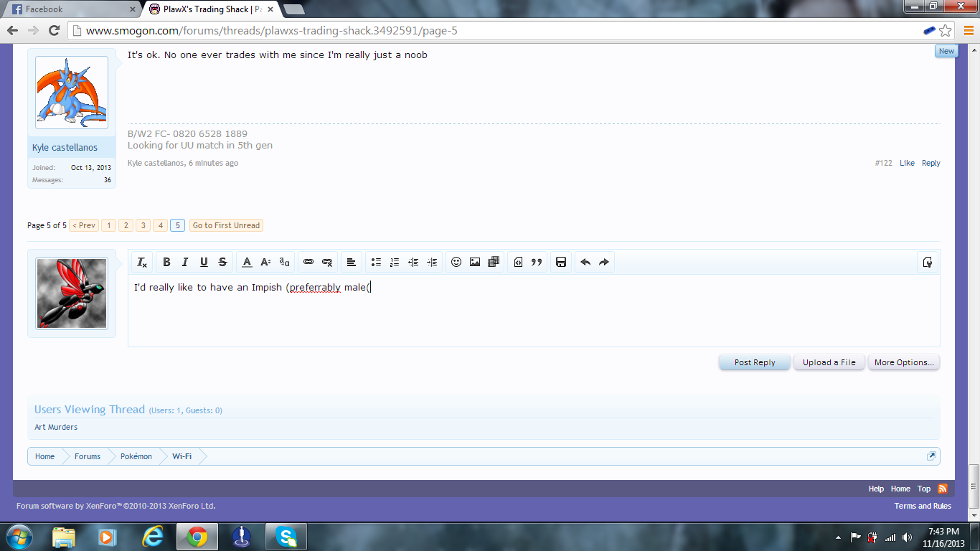This screenshot has width=980, height=551.
Task: Switch to the Facebook browser tab
Action: click(x=72, y=9)
